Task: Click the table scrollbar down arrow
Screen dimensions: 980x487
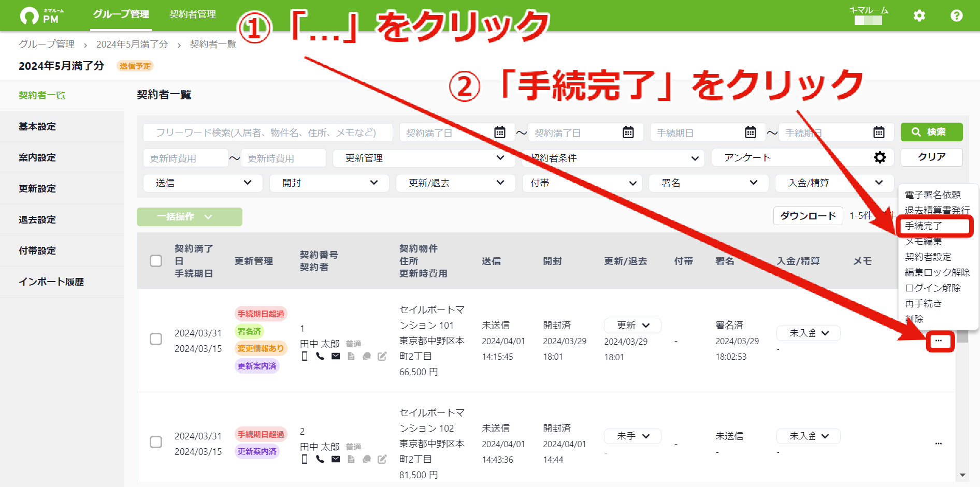Action: coord(962,475)
